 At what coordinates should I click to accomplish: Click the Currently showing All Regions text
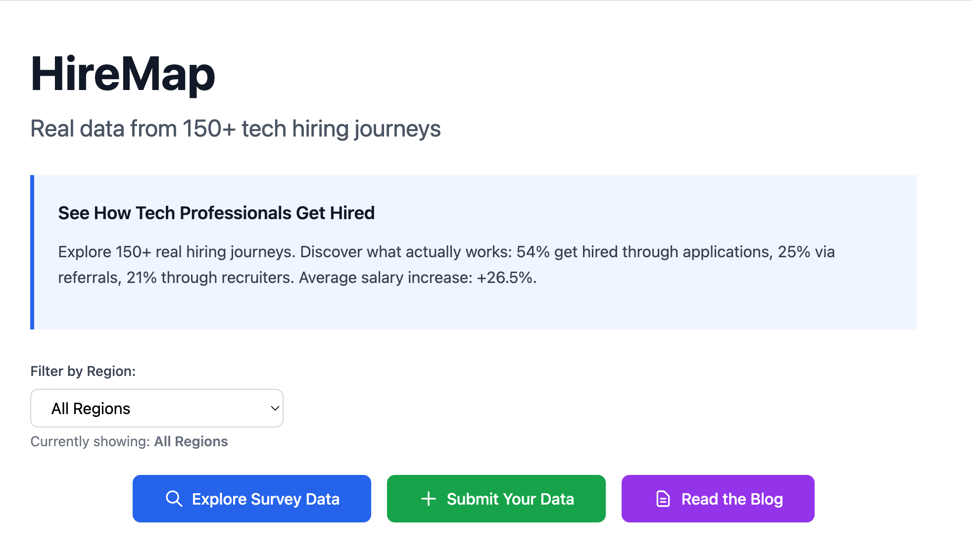pos(129,441)
